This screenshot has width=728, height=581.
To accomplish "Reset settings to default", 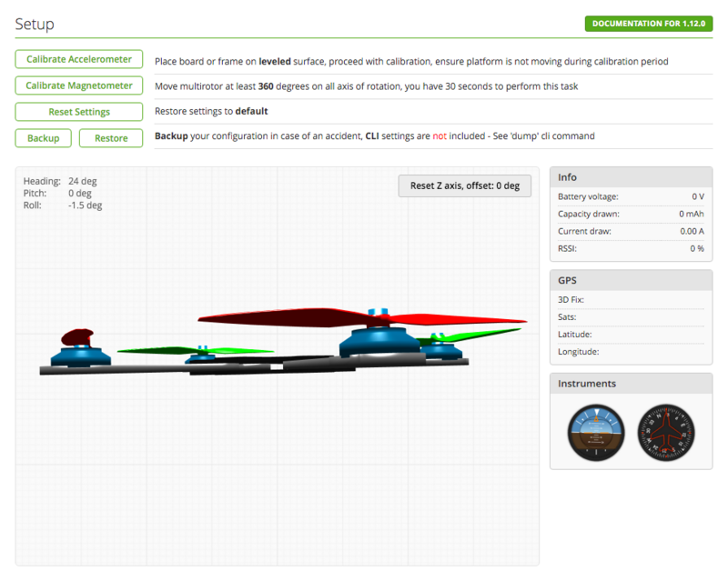I will coord(78,111).
